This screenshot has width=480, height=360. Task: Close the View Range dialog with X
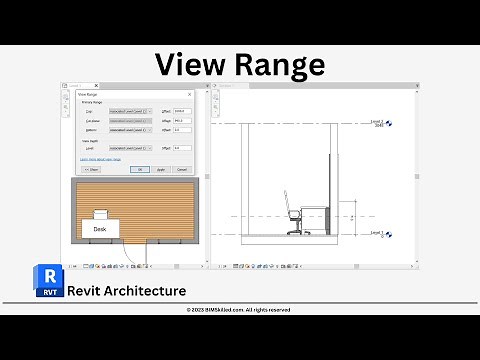point(189,94)
